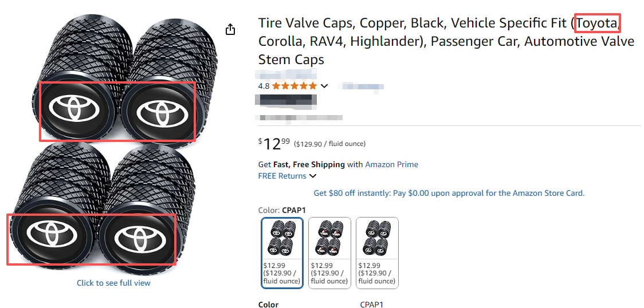Expand the rating breakdown chevron
Image resolution: width=644 pixels, height=308 pixels.
pyautogui.click(x=324, y=86)
